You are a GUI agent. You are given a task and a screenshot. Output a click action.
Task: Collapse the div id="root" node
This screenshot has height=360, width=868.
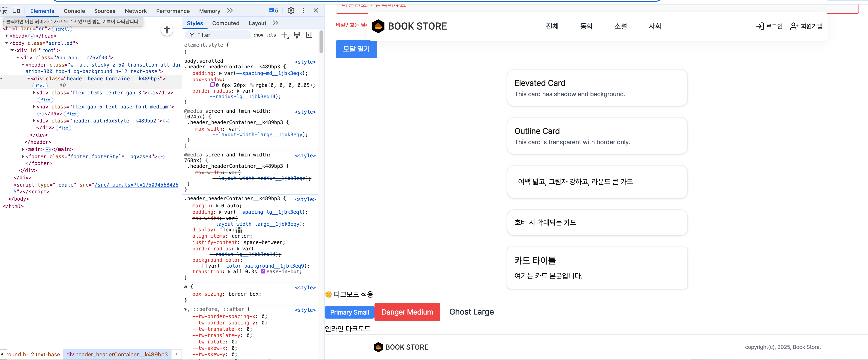tap(12, 50)
